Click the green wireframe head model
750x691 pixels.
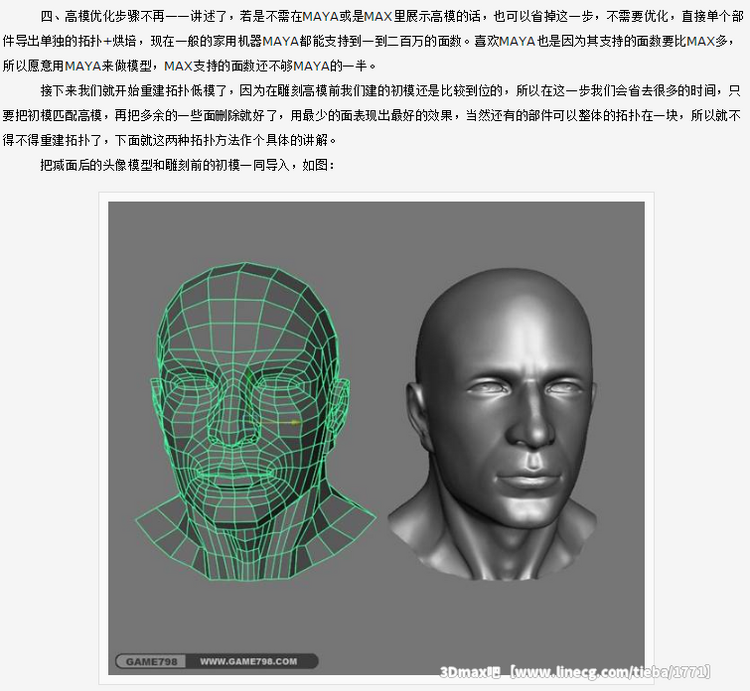[255, 421]
